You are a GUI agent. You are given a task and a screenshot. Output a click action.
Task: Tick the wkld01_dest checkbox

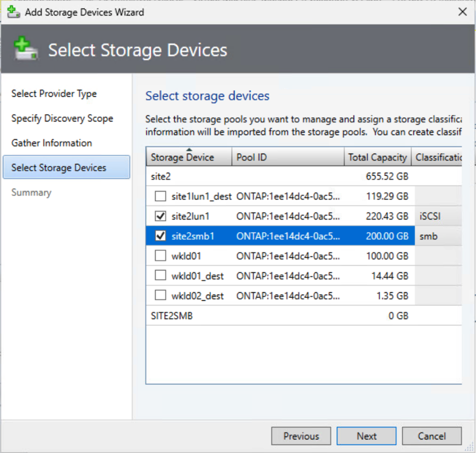(160, 276)
